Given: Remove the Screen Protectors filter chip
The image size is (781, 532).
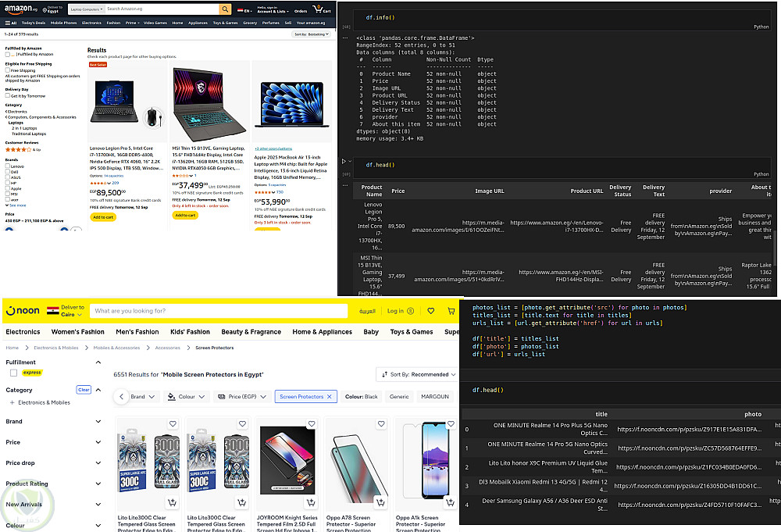Looking at the screenshot, I should point(330,397).
